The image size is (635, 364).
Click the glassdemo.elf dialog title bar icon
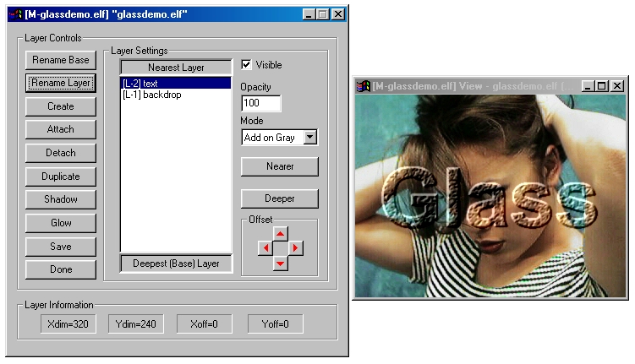[x=14, y=14]
